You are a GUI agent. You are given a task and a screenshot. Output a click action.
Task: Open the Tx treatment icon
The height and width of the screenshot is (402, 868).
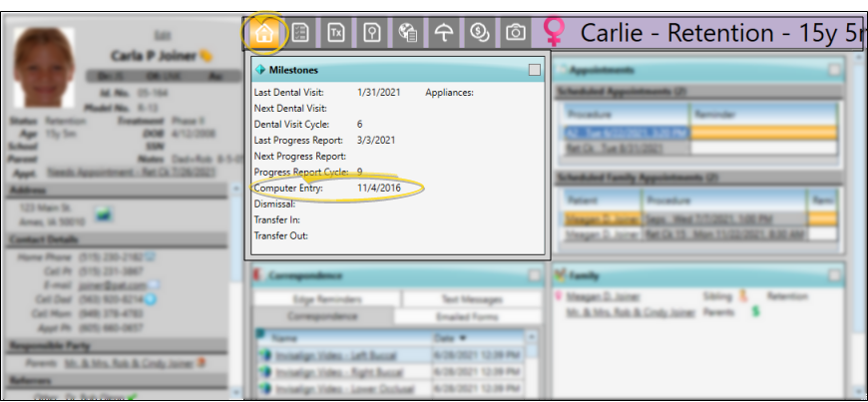336,33
